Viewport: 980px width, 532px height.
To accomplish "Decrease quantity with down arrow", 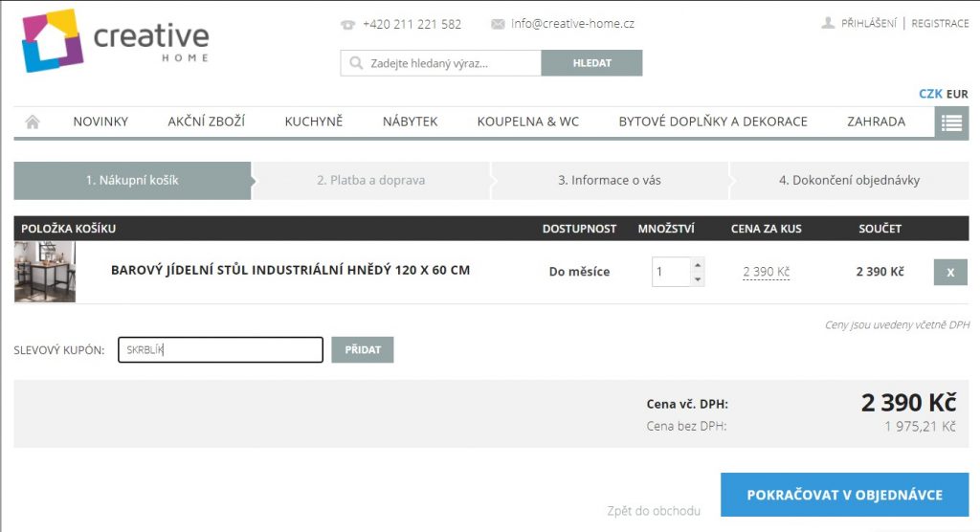I will tap(698, 279).
